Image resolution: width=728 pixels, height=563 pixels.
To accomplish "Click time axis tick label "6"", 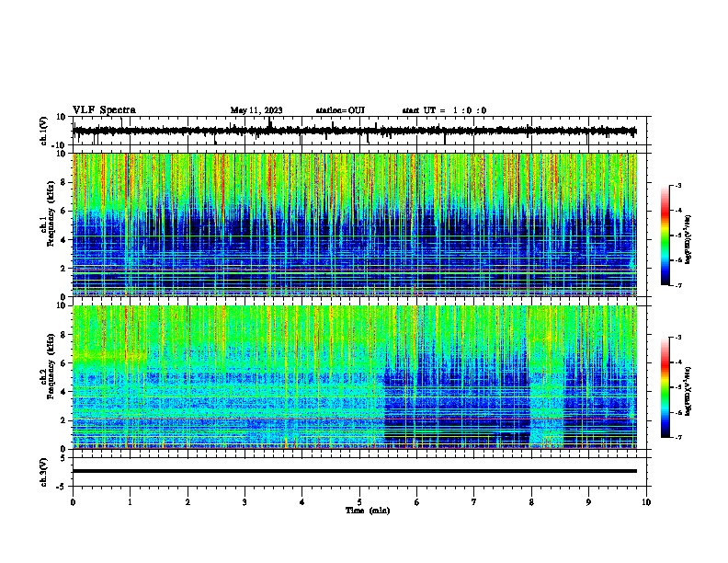I will pyautogui.click(x=416, y=502).
